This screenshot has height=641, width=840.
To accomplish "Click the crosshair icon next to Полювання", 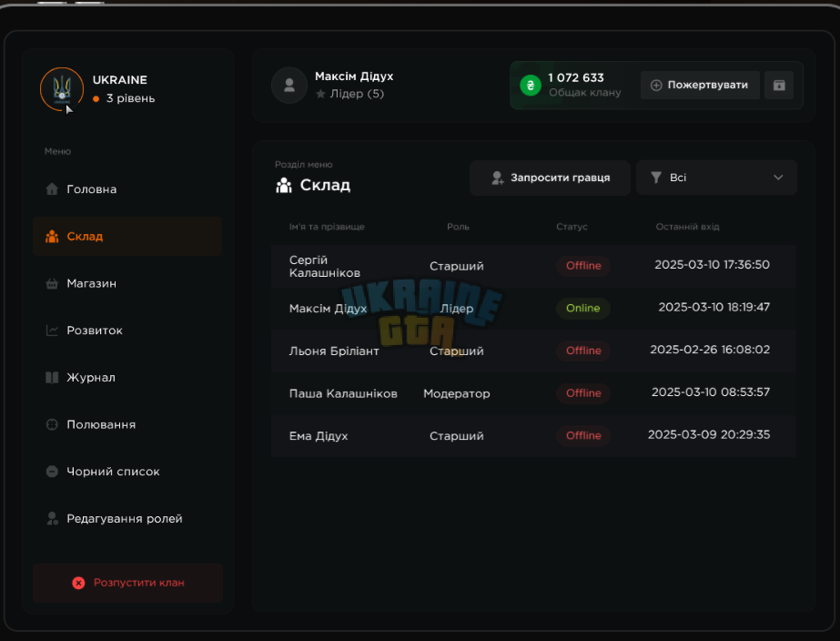I will click(x=52, y=424).
